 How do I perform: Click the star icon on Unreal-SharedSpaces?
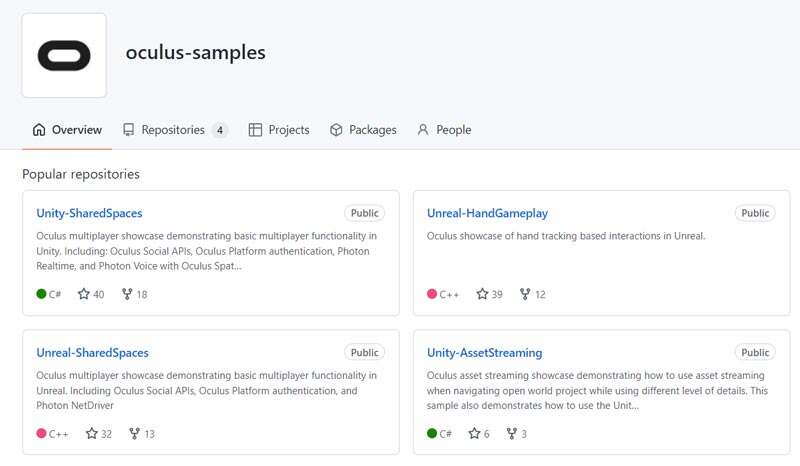[x=91, y=434]
